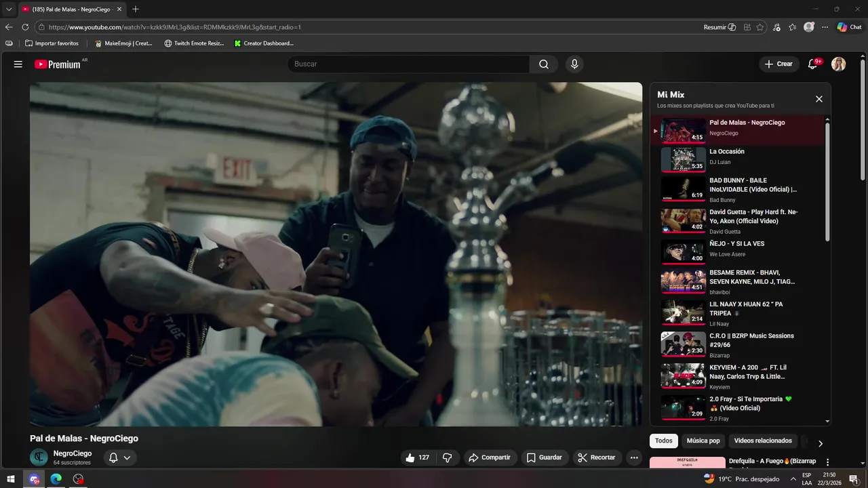Show more filter chips with right arrow

pyautogui.click(x=820, y=443)
